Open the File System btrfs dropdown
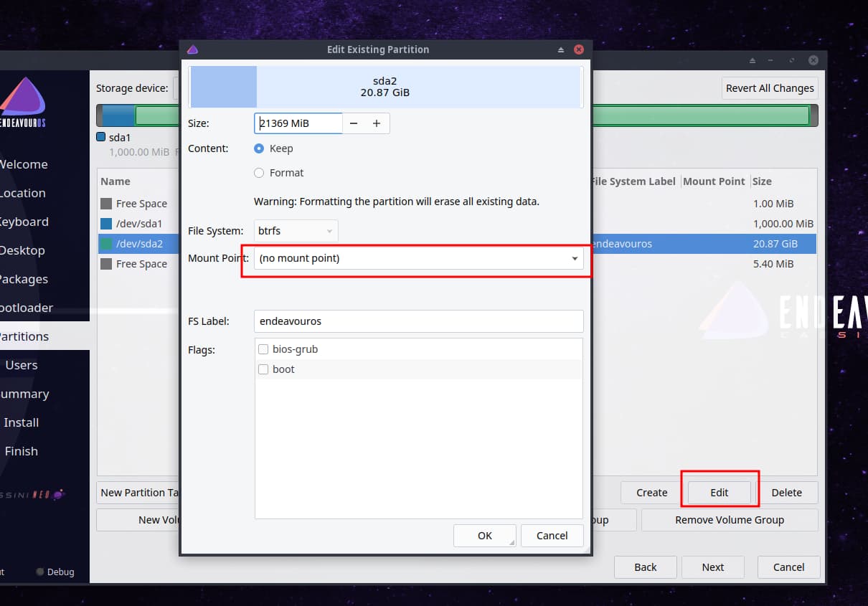The width and height of the screenshot is (868, 606). click(296, 231)
